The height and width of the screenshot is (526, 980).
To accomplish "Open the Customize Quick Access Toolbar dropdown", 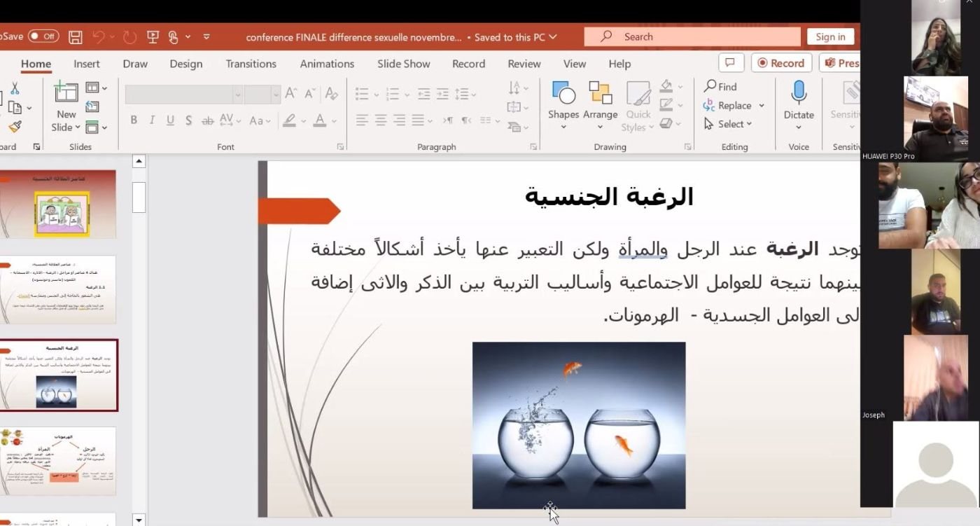I will click(x=206, y=37).
